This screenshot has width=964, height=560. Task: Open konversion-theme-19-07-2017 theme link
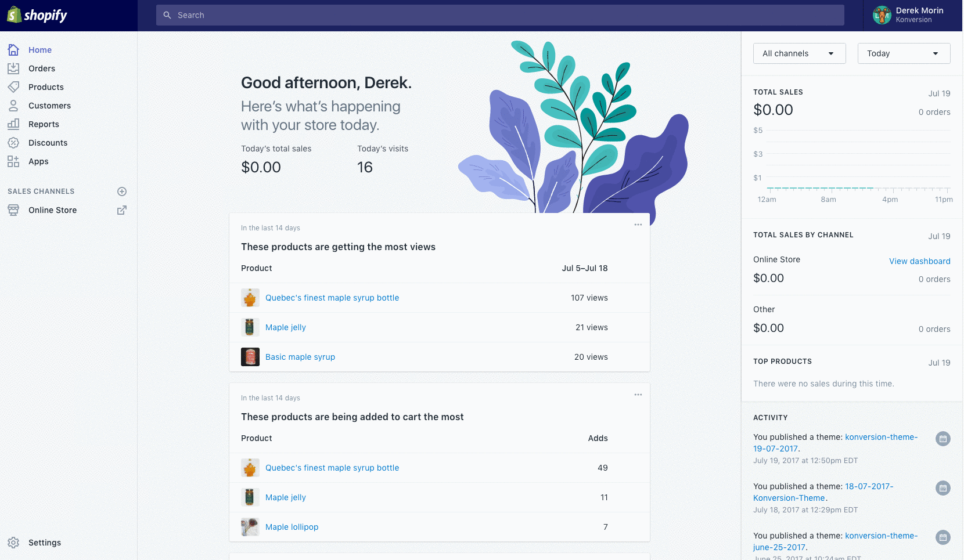point(836,443)
